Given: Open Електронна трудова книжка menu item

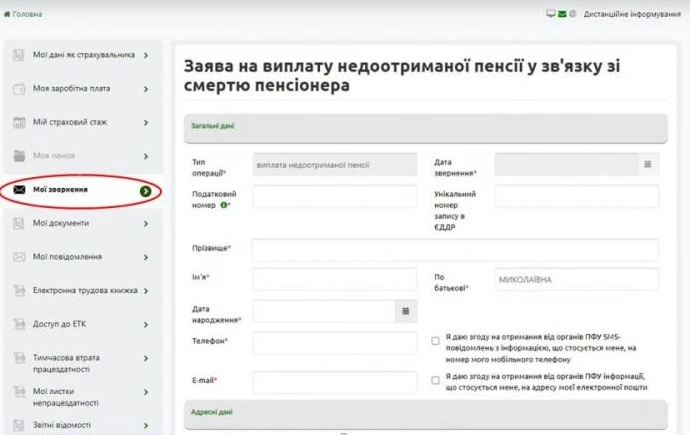Looking at the screenshot, I should tap(83, 291).
